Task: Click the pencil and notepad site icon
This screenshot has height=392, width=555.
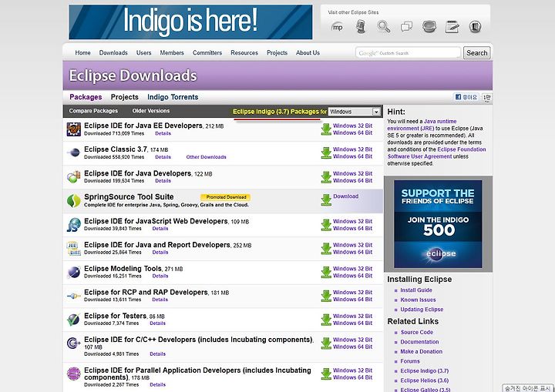Action: click(x=452, y=27)
